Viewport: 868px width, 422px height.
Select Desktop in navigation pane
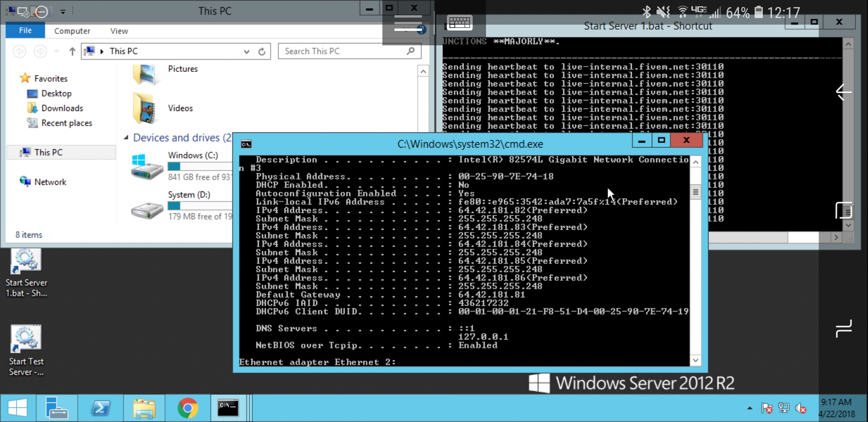[50, 93]
